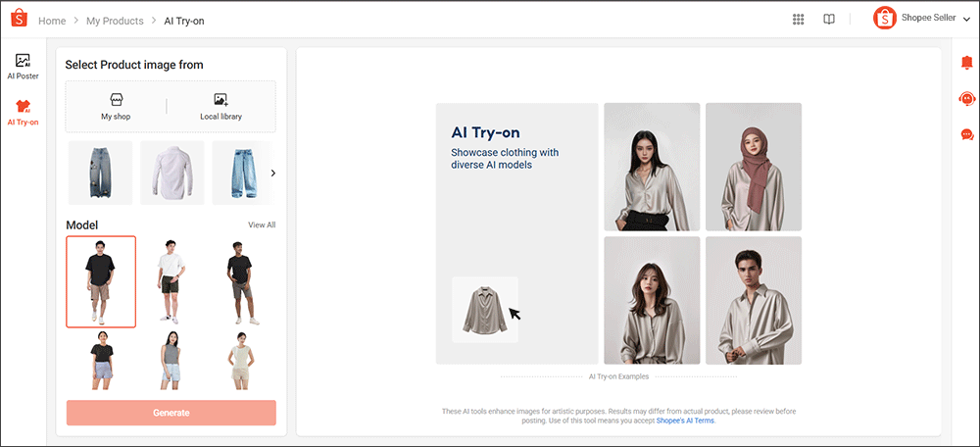This screenshot has width=980, height=447.
Task: Click the 'AI Try-on' banner heading
Action: pyautogui.click(x=486, y=132)
